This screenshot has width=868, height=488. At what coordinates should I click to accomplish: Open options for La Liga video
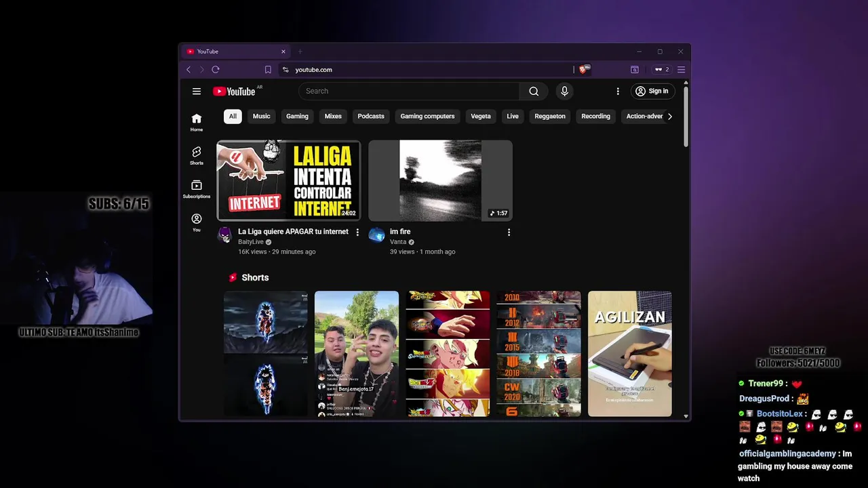click(x=357, y=232)
